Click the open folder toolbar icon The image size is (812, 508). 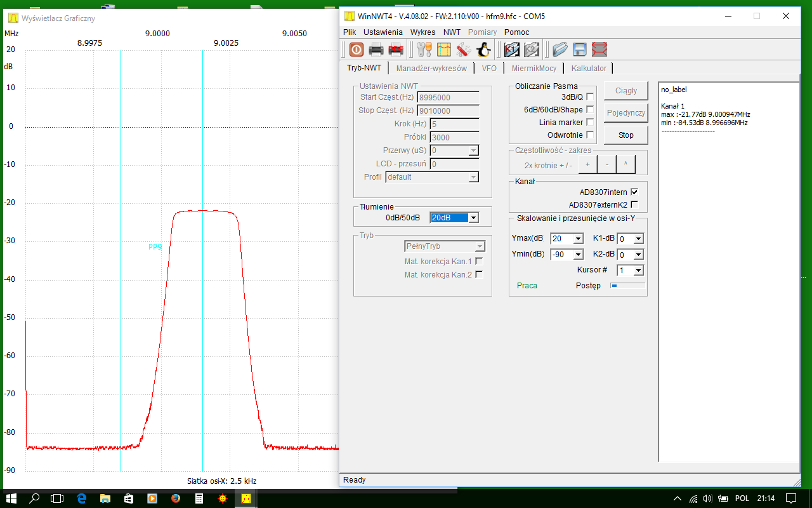(560, 50)
